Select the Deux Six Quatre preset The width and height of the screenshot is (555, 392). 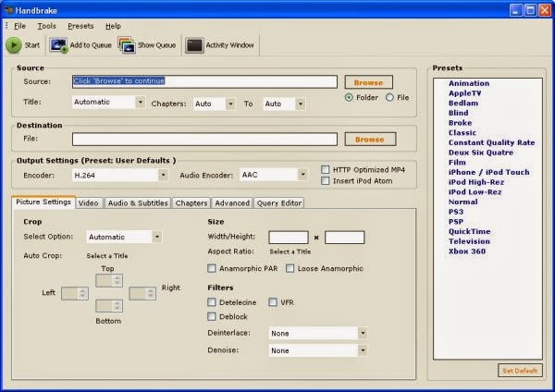[481, 153]
